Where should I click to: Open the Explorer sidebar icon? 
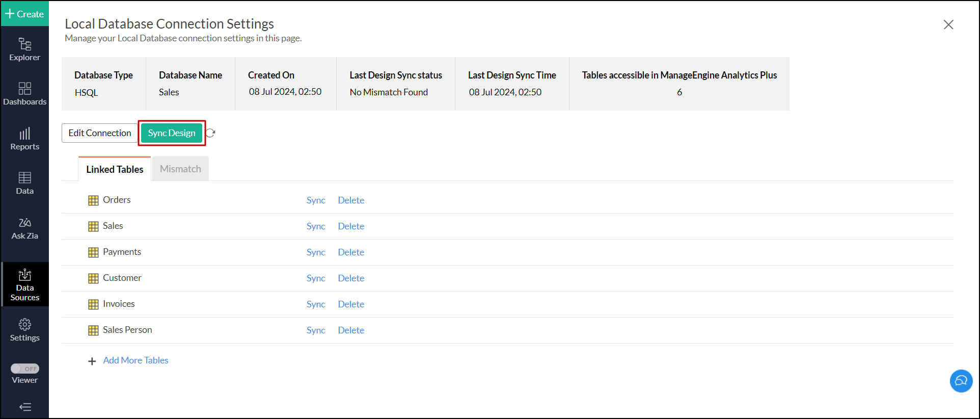coord(24,49)
